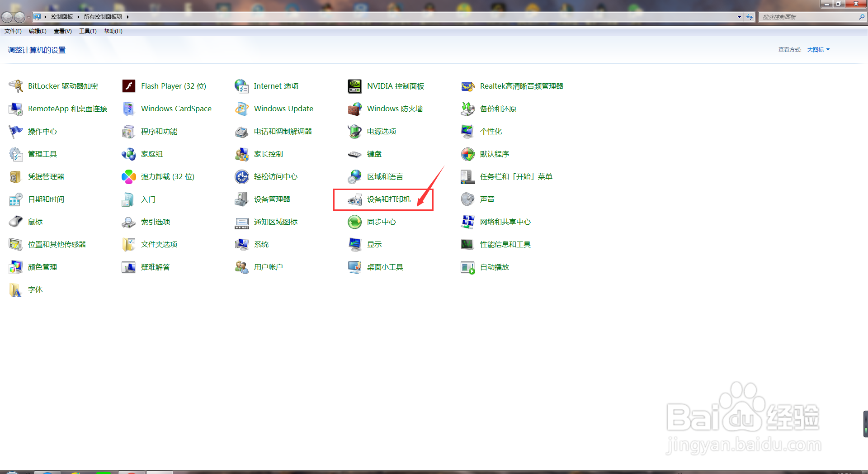
Task: Click the 操作中心 flag icon
Action: click(16, 131)
